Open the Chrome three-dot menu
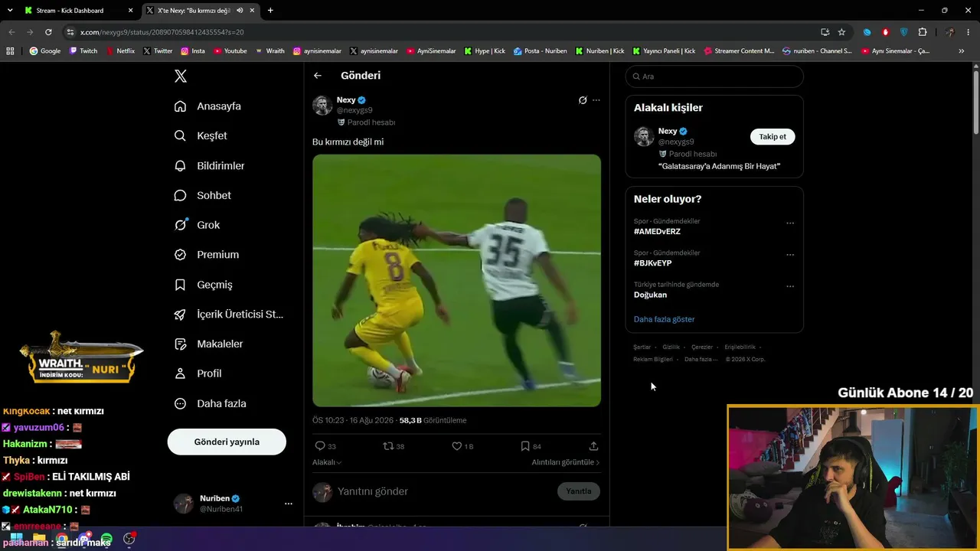This screenshot has width=980, height=551. point(969,32)
